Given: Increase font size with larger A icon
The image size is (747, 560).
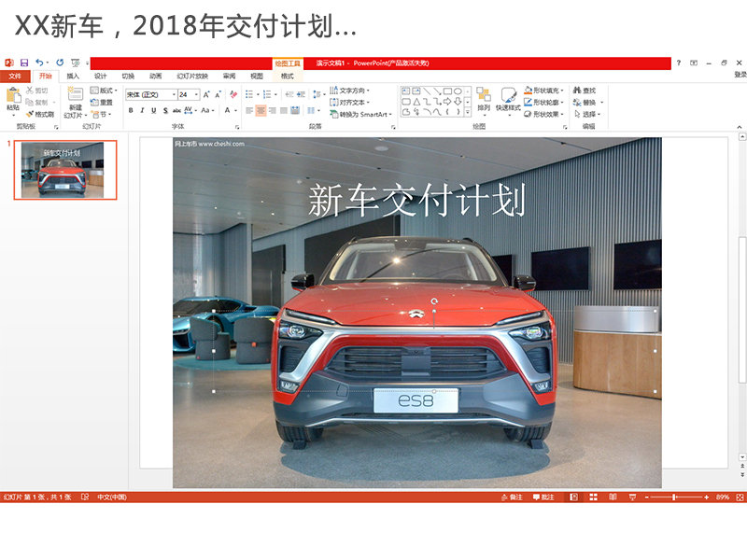Looking at the screenshot, I should [x=206, y=95].
